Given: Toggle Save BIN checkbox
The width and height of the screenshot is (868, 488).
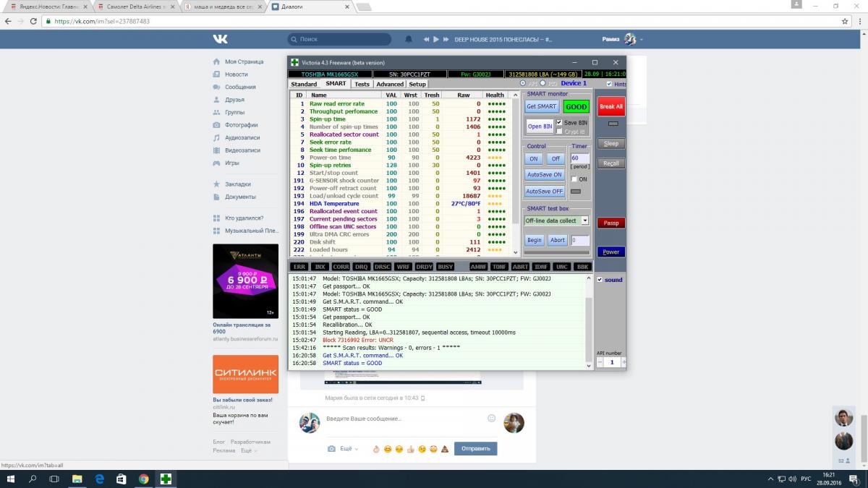Looking at the screenshot, I should (x=559, y=122).
